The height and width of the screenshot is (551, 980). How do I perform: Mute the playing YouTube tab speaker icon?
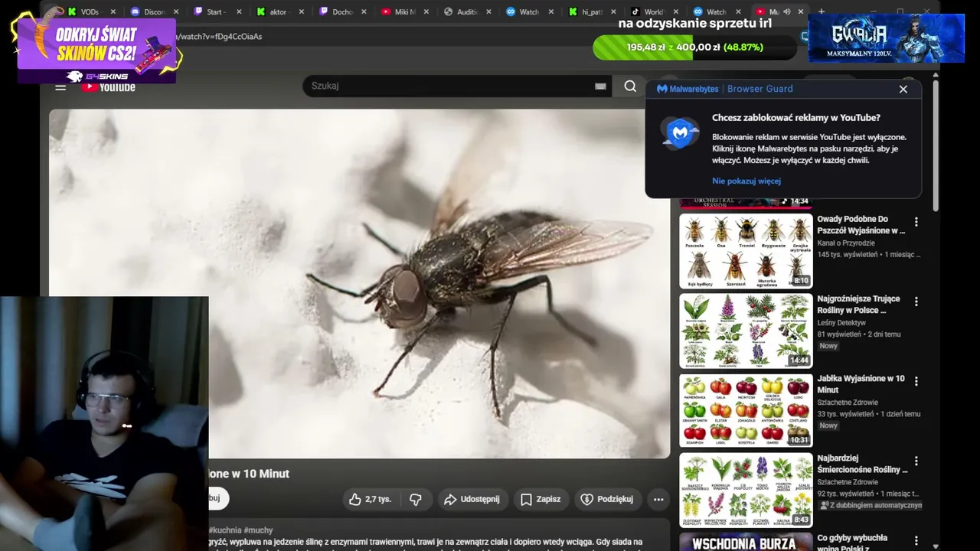(x=787, y=11)
